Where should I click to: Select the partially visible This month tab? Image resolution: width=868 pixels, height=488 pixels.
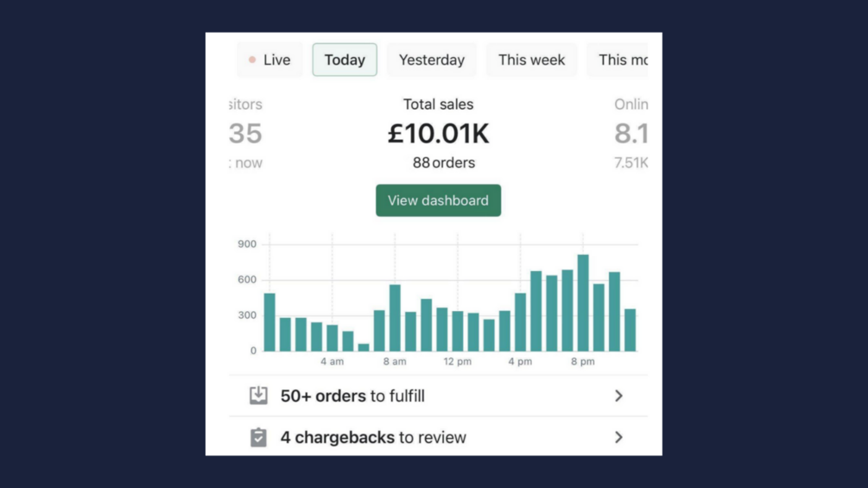[x=622, y=60]
